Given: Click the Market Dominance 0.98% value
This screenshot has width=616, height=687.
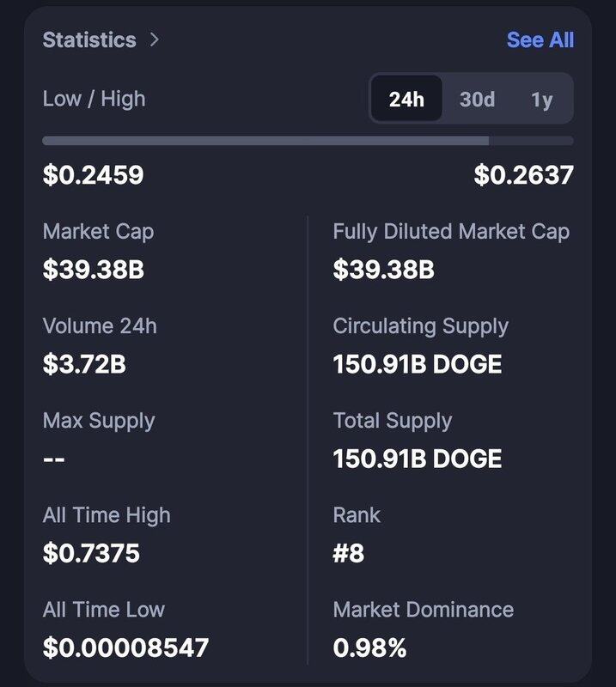Looking at the screenshot, I should click(369, 647).
